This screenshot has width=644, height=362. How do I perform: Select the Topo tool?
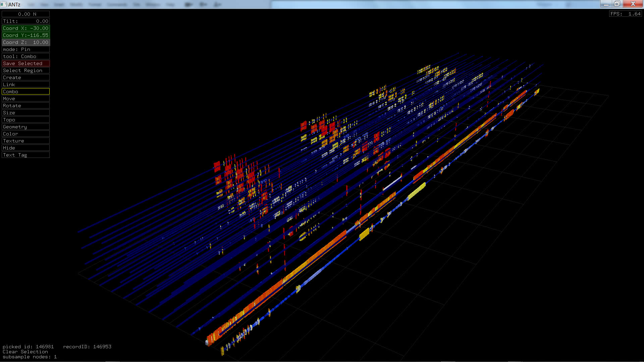(25, 120)
